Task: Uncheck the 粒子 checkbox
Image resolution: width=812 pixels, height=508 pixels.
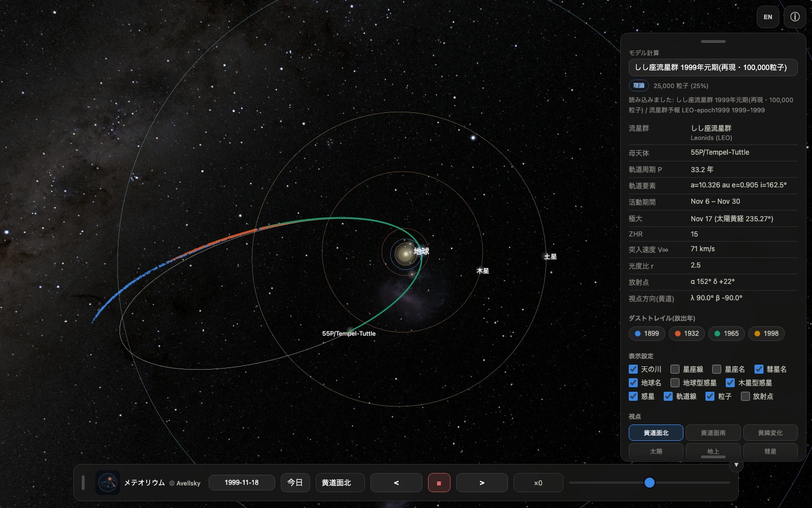Action: point(710,396)
